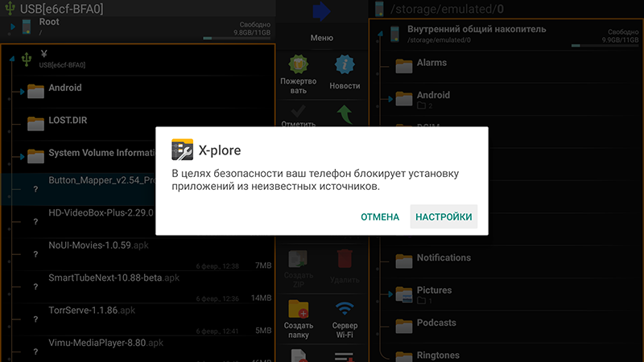
Task: Expand the Android folder on USB
Action: [23, 92]
